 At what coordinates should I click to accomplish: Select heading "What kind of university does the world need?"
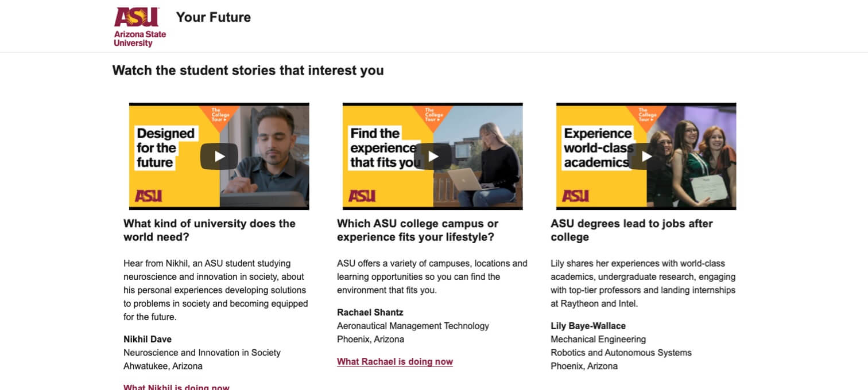click(x=210, y=230)
